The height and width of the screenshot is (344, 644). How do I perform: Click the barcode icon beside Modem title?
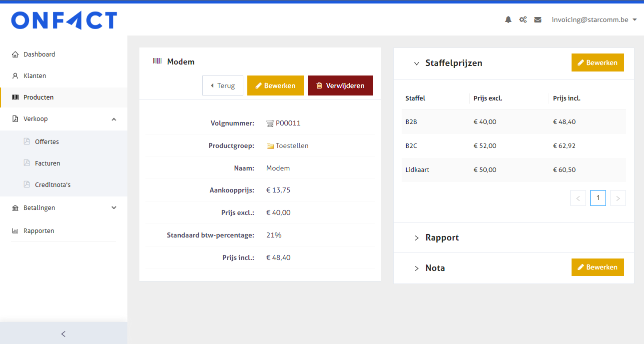click(x=157, y=61)
